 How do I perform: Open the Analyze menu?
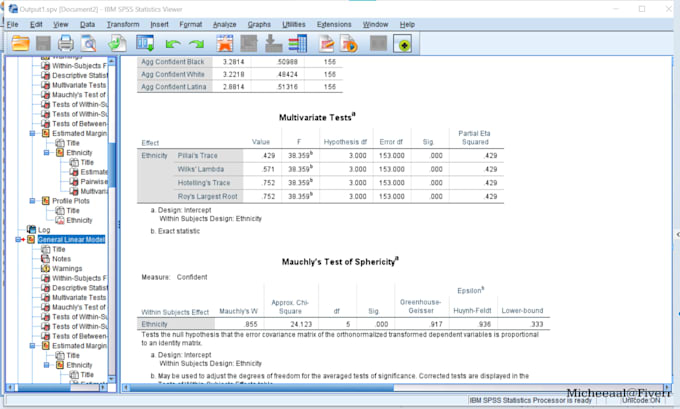click(x=225, y=24)
